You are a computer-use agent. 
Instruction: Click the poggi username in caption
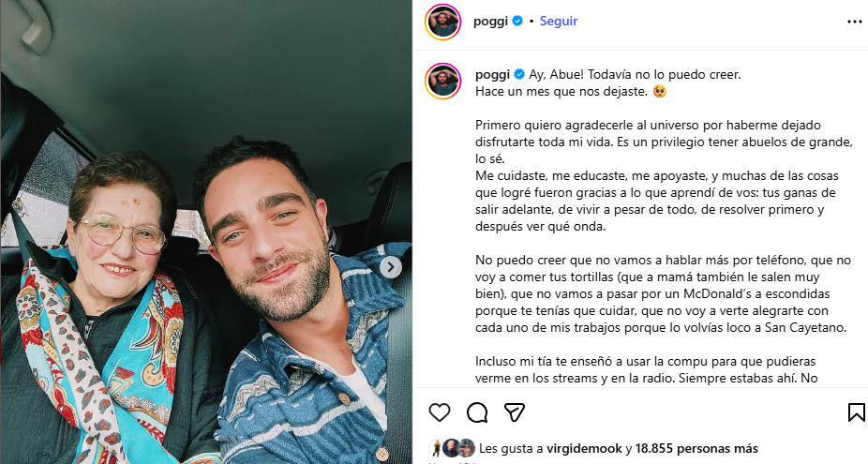pos(492,75)
